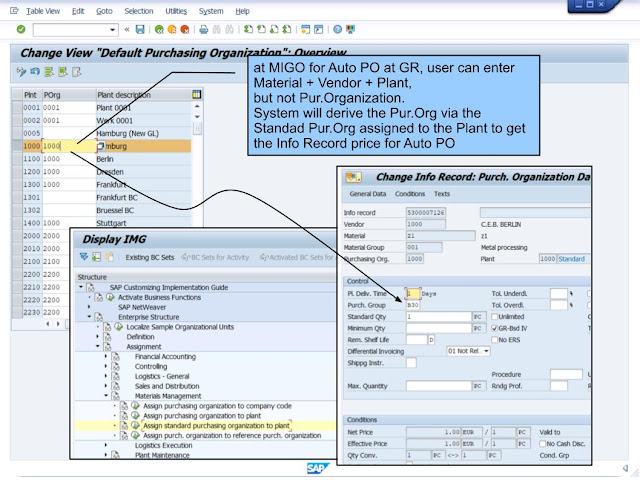Click the Existing BC Sets button
Image resolution: width=640 pixels, height=480 pixels.
[x=150, y=257]
